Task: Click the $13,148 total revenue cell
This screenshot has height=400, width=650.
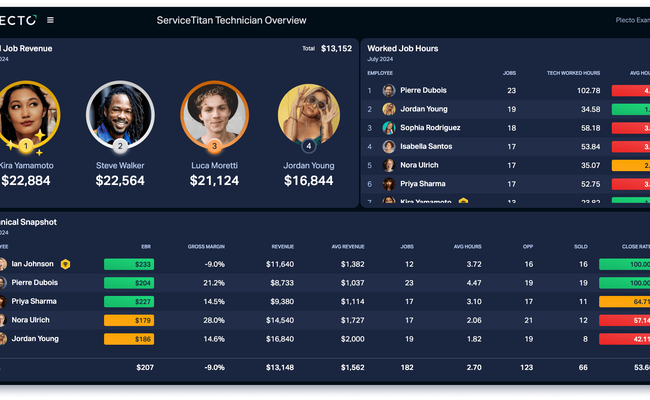Action: point(280,367)
